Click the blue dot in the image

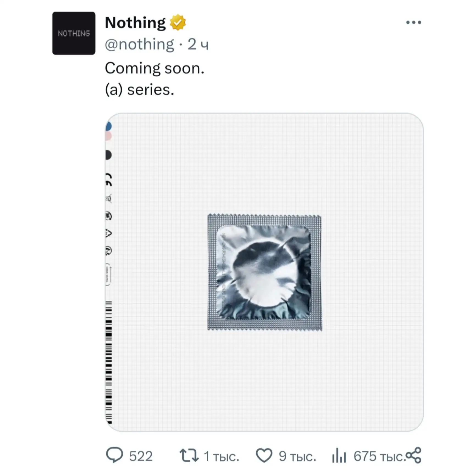pos(109,126)
